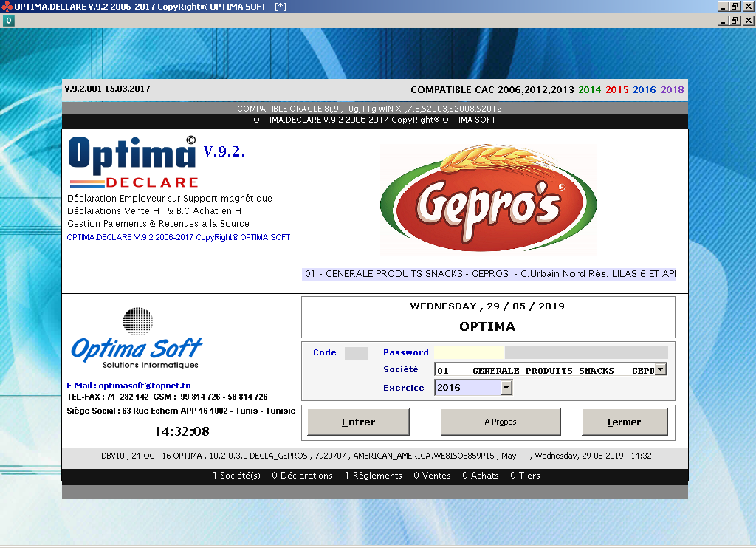The image size is (756, 548).
Task: Click the 14:32:08 clock display
Action: [182, 431]
